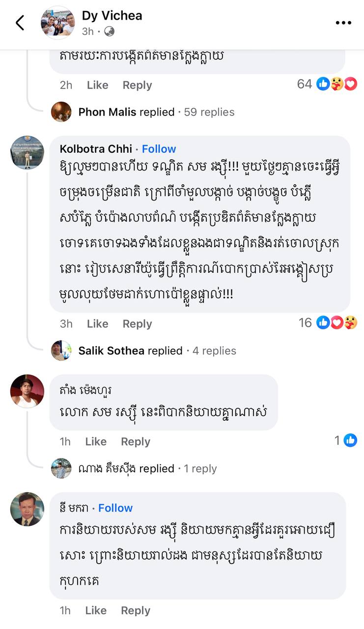Like the comment by តាំង ម៉េងហួរ
The height and width of the screenshot is (629, 364).
(x=96, y=442)
